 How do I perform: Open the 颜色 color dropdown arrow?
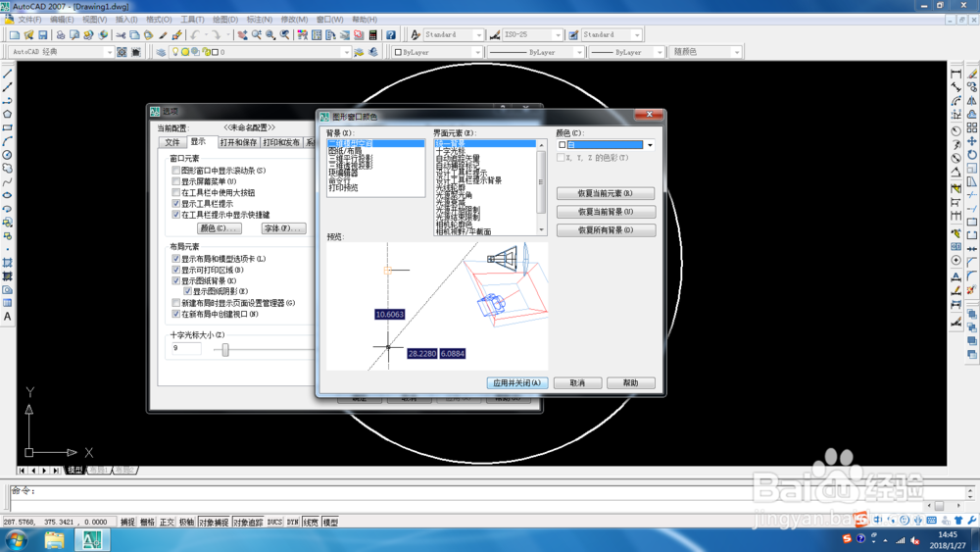(x=650, y=145)
